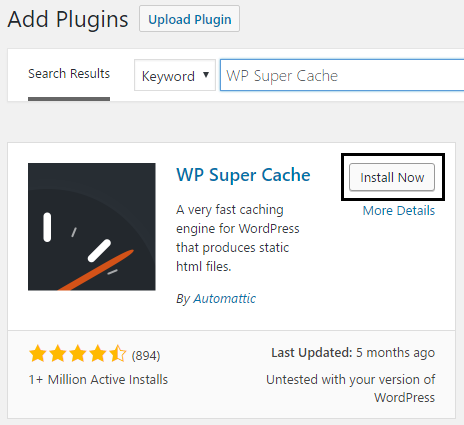Screen dimensions: 464x425
Task: Click the half-filled fifth rating star
Action: (118, 354)
